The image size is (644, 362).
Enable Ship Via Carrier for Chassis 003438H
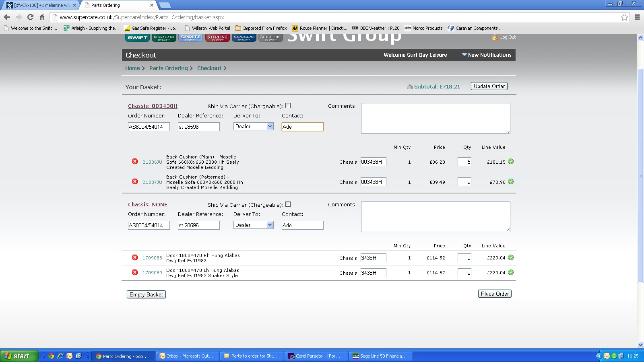288,106
